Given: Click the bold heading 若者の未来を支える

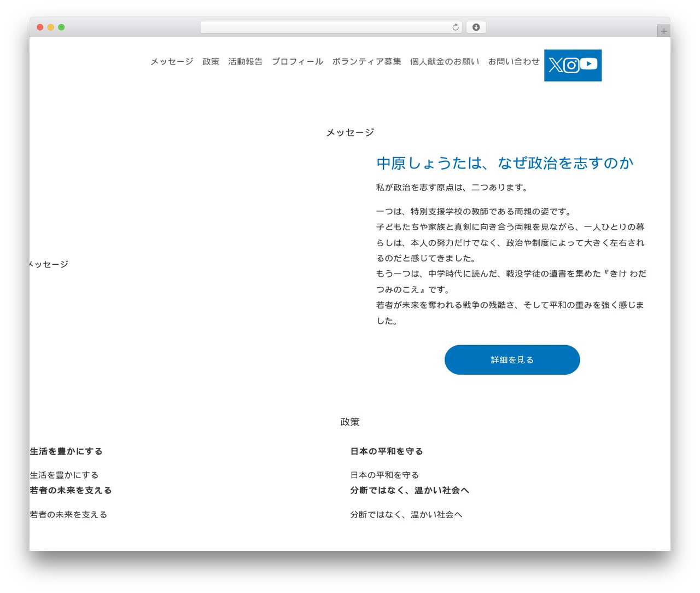Looking at the screenshot, I should point(71,491).
